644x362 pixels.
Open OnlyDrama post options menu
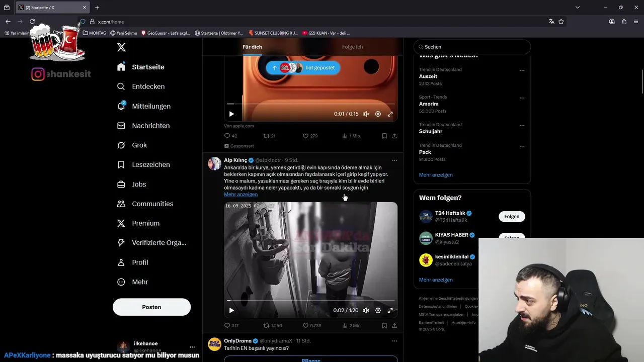394,341
